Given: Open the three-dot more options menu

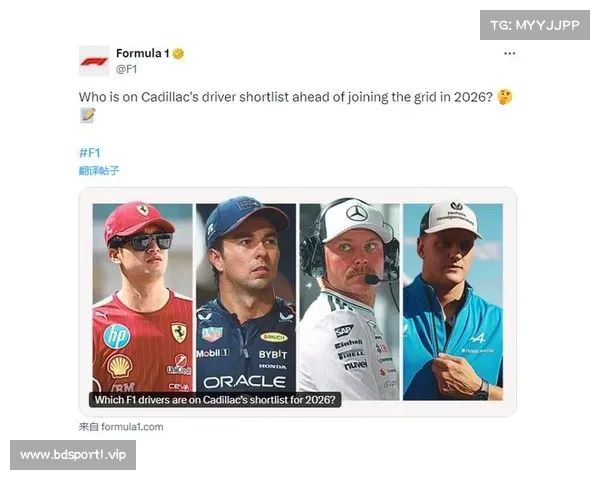Looking at the screenshot, I should coord(509,53).
